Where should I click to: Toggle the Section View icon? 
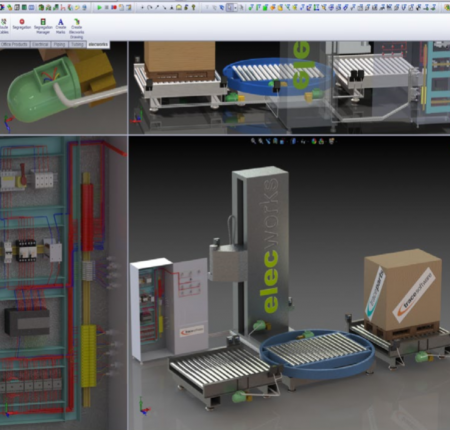(275, 141)
